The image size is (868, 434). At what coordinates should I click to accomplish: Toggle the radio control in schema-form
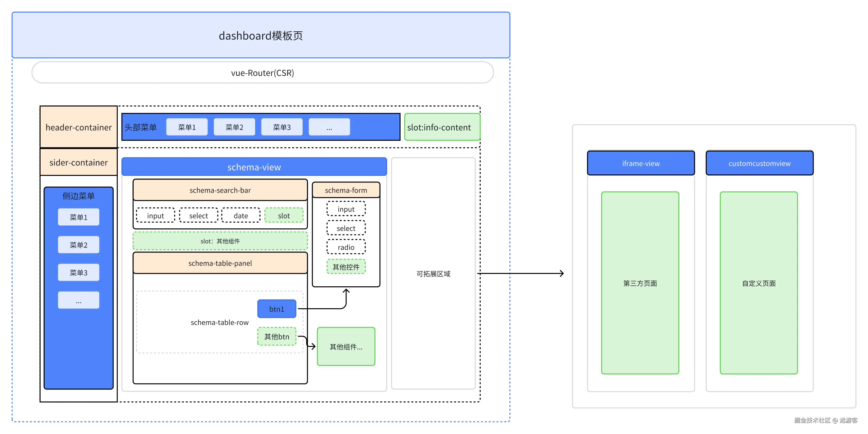point(346,247)
